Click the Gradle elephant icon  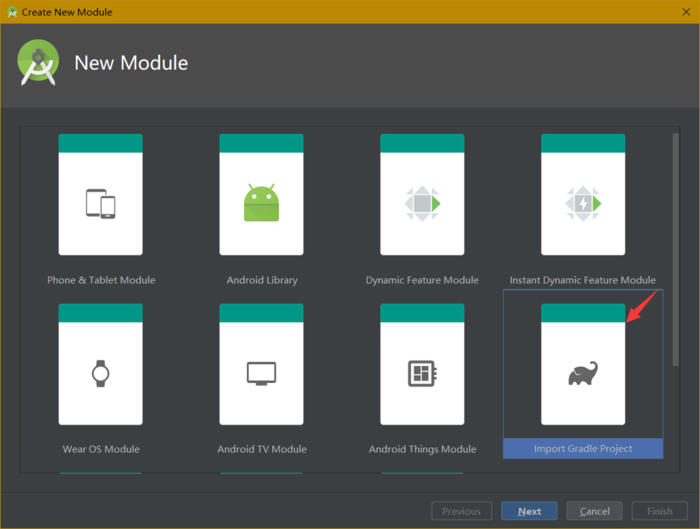[583, 373]
